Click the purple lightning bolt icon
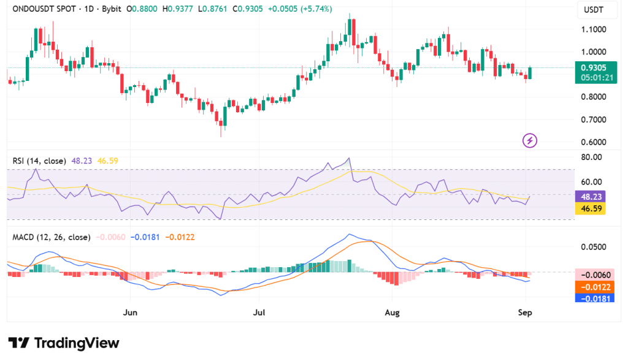628x364 pixels. click(530, 141)
